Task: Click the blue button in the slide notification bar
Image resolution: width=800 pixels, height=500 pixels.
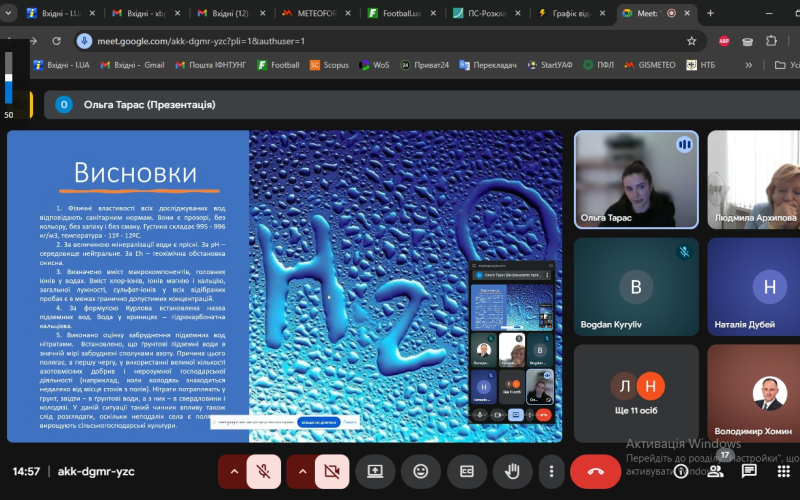Action: tap(318, 422)
